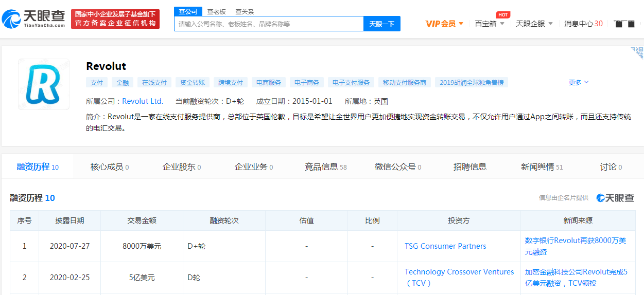Switch to the 招聘信息 tab
Screen dimensions: 644x295
[x=470, y=167]
